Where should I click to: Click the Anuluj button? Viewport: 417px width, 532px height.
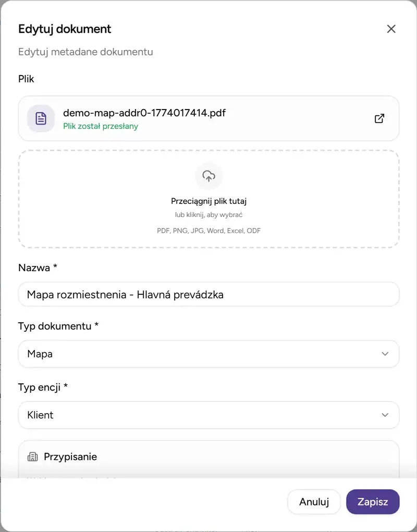click(314, 502)
